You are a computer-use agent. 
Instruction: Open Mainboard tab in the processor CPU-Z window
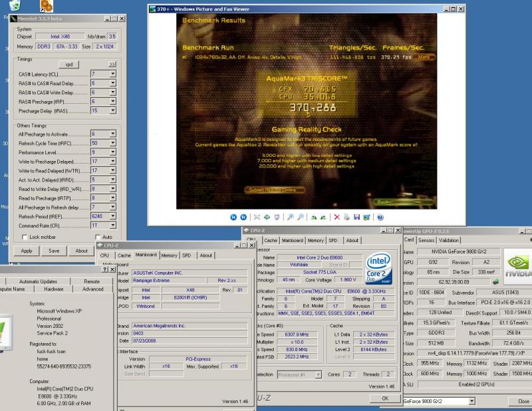click(293, 240)
